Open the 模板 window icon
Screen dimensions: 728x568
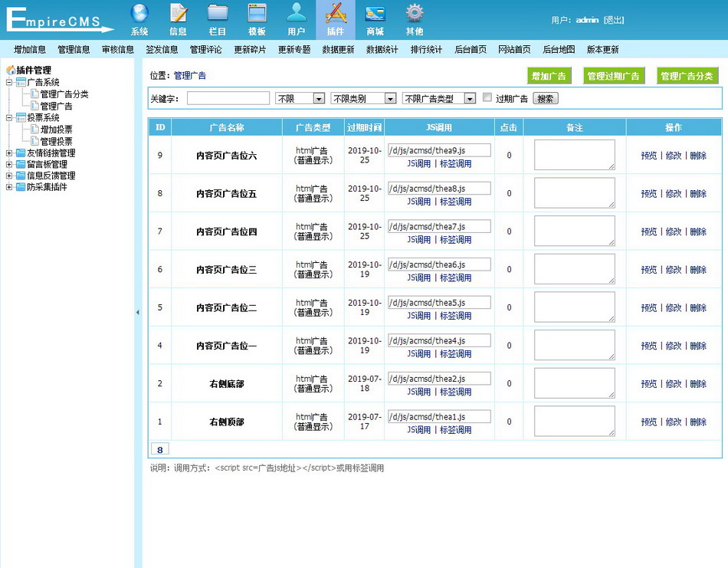click(x=257, y=14)
